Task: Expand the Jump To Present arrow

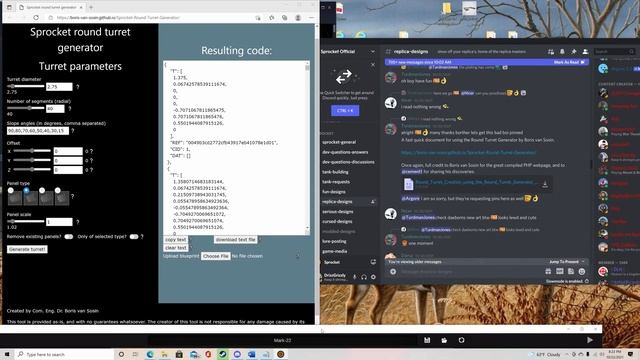Action: pos(583,262)
